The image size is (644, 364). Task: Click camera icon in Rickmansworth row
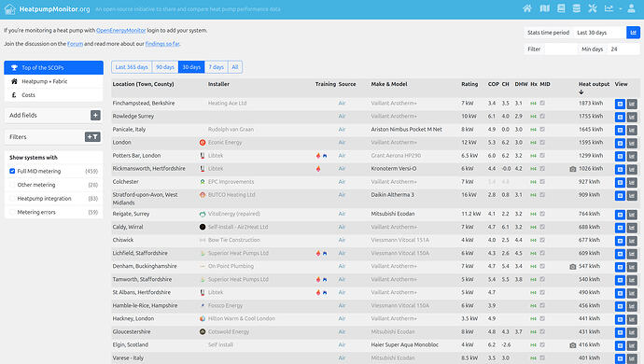572,169
